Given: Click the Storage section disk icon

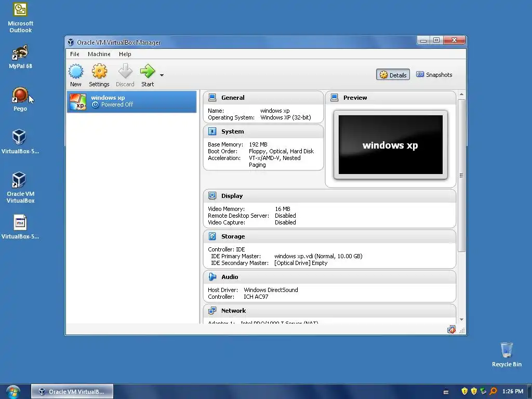Looking at the screenshot, I should pos(212,236).
